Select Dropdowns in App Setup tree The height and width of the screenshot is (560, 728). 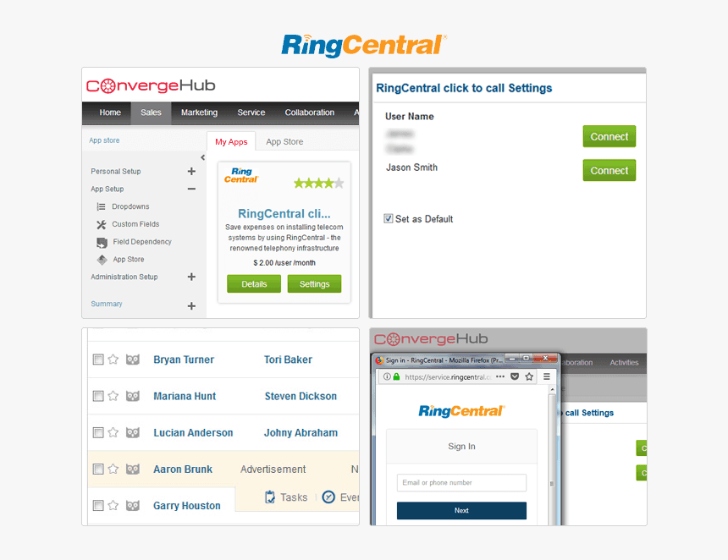[x=130, y=206]
